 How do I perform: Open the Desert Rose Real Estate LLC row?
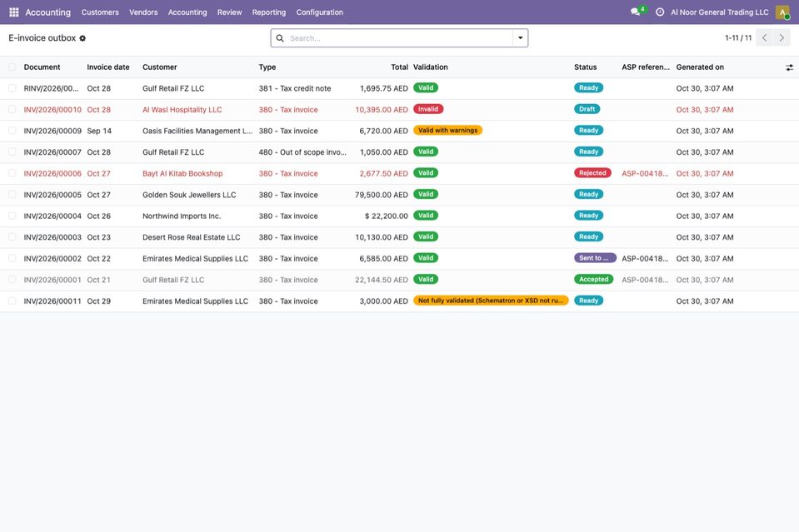[x=400, y=237]
